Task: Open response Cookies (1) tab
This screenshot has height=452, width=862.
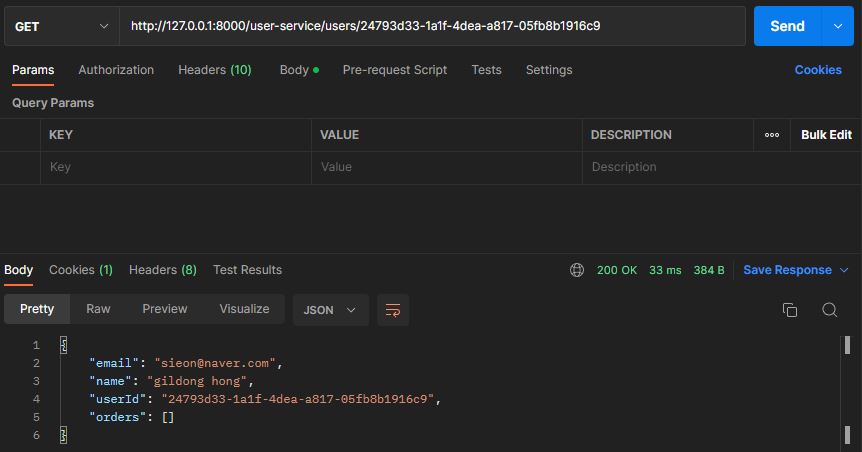Action: coord(81,270)
